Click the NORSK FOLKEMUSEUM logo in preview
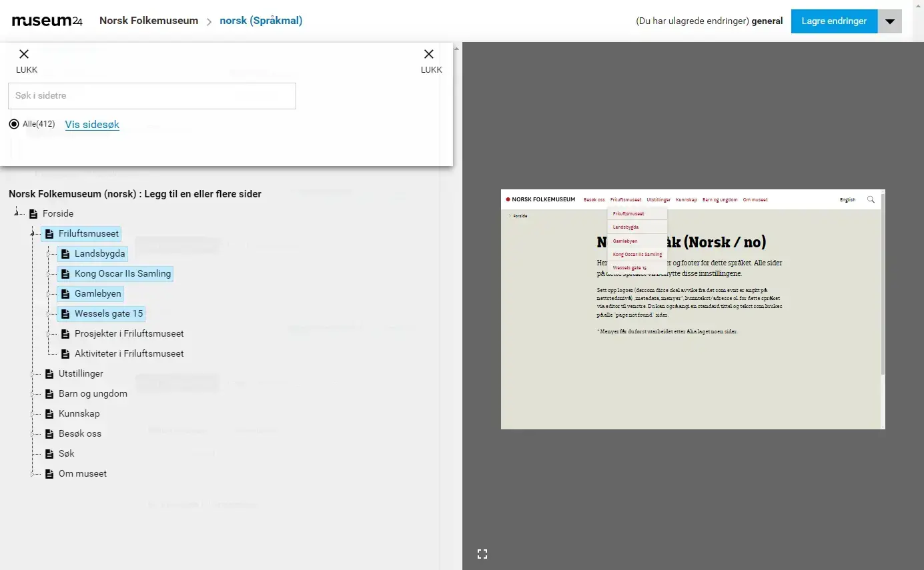This screenshot has width=924, height=570. [x=540, y=199]
